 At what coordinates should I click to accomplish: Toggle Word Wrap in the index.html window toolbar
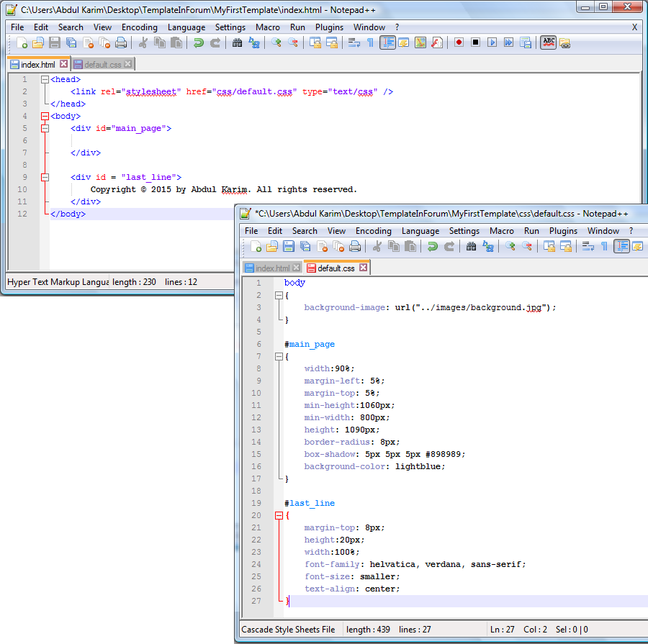pyautogui.click(x=354, y=42)
